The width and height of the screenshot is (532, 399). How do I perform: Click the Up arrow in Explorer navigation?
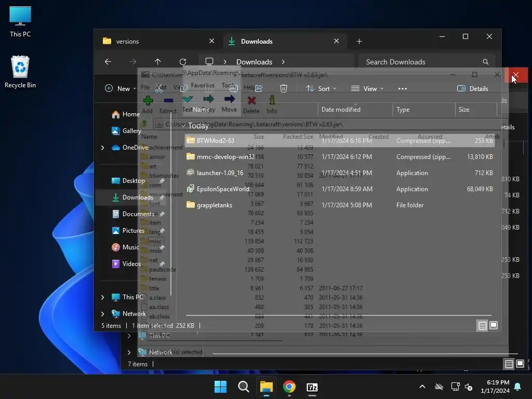158,62
